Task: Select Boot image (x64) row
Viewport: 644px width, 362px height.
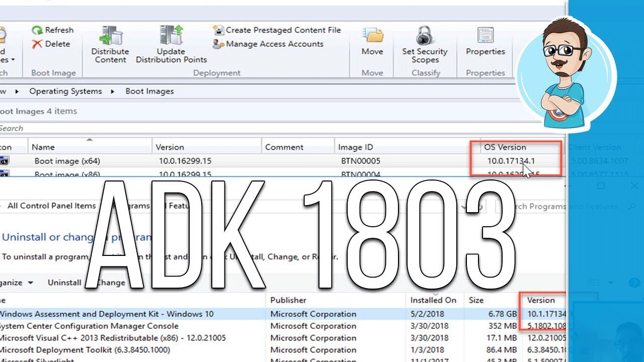Action: [282, 161]
